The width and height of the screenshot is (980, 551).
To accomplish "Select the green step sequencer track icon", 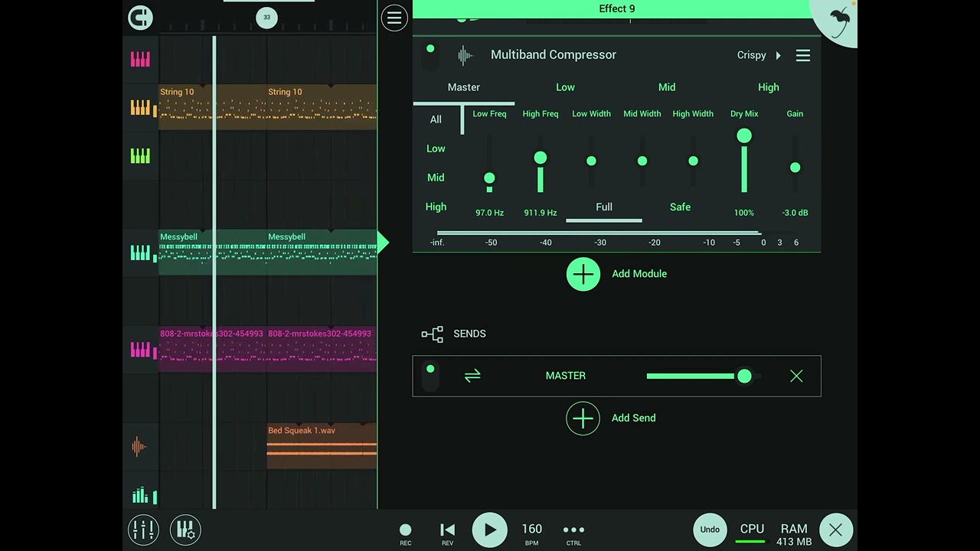I will coord(141,495).
